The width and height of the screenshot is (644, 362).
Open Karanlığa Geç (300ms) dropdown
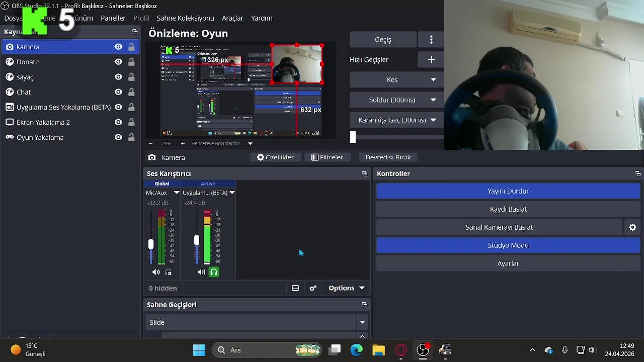point(433,120)
